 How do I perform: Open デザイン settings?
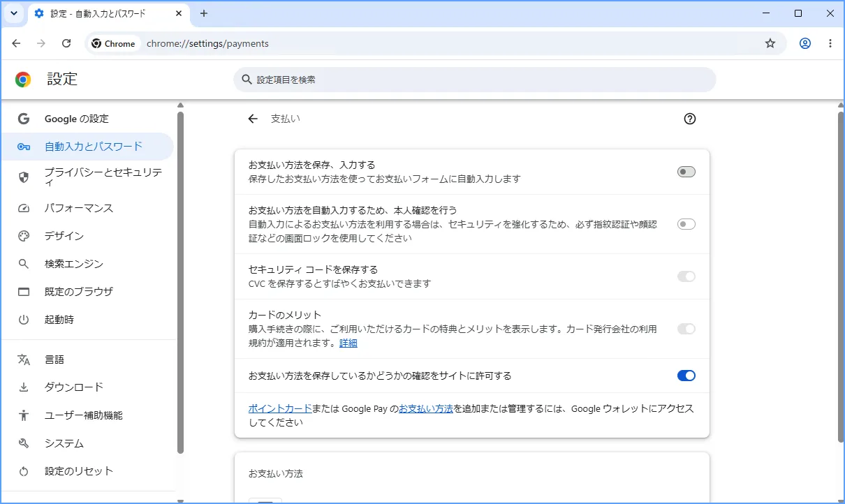click(x=87, y=236)
